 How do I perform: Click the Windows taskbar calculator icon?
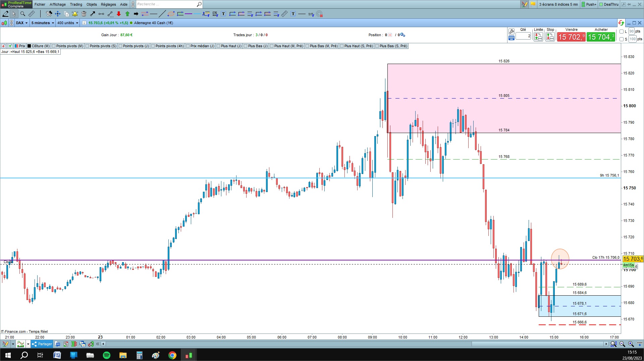coord(140,355)
